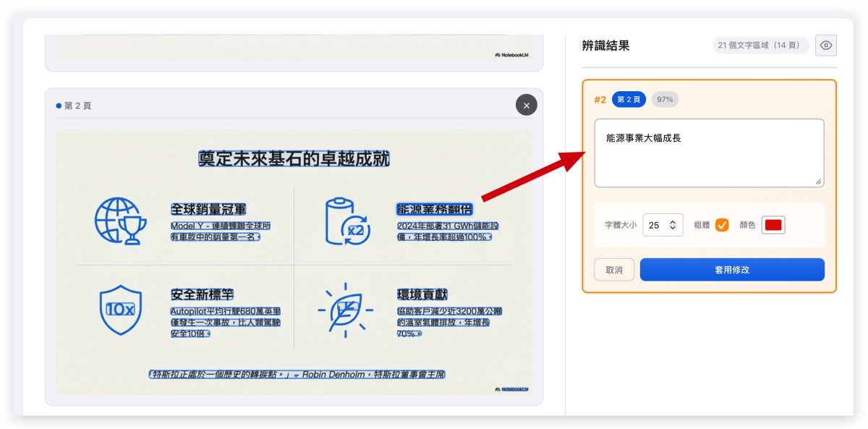868x429 pixels.
Task: Select the 安全新標竿 heading text region
Action: pyautogui.click(x=202, y=294)
